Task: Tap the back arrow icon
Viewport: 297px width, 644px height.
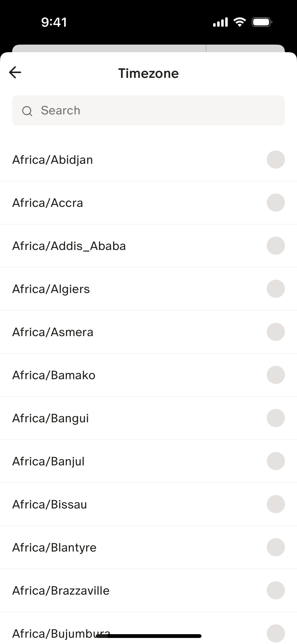Action: [15, 73]
